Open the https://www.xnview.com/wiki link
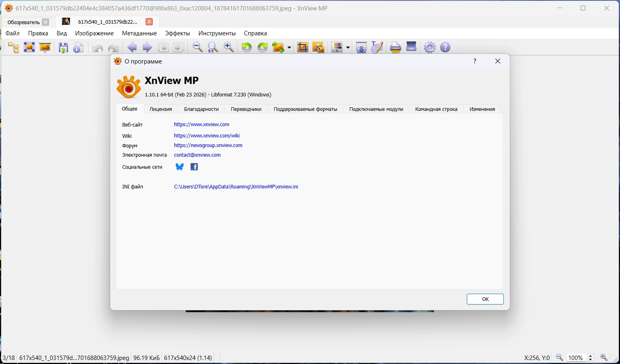 [x=207, y=136]
